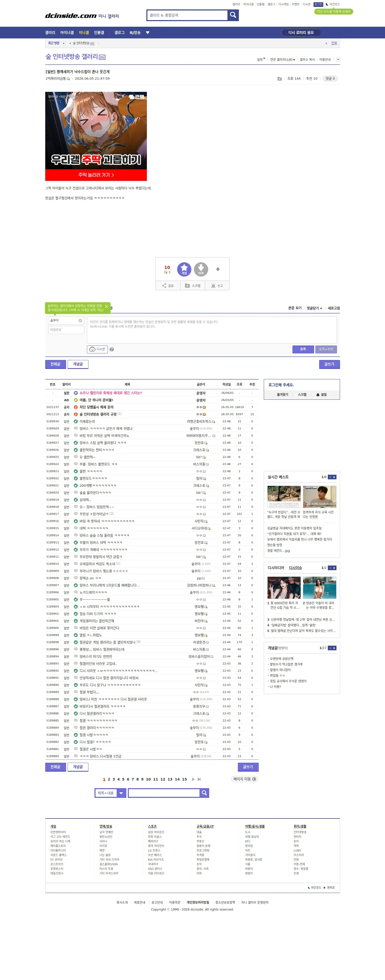
Task: Collapse comments with 댓글닫기
Action: 314,308
